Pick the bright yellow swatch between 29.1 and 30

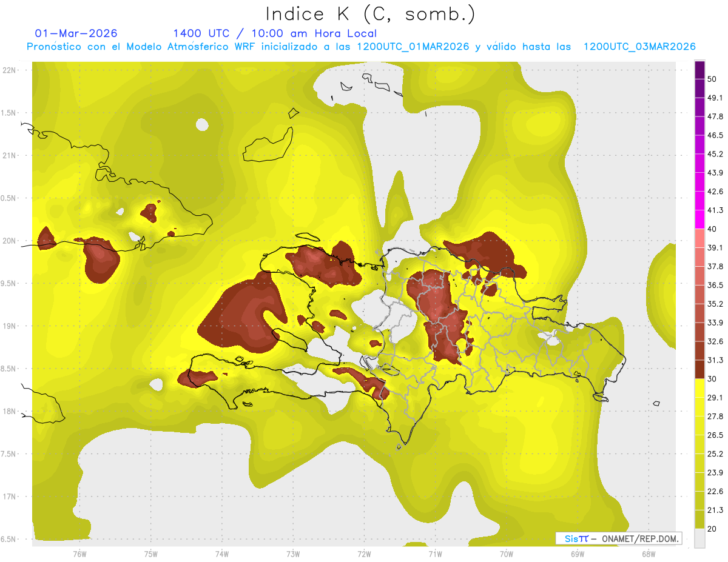(699, 388)
